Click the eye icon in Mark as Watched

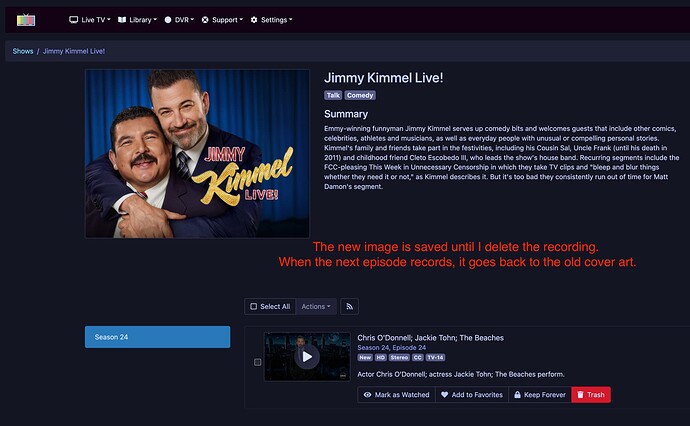[x=367, y=395]
